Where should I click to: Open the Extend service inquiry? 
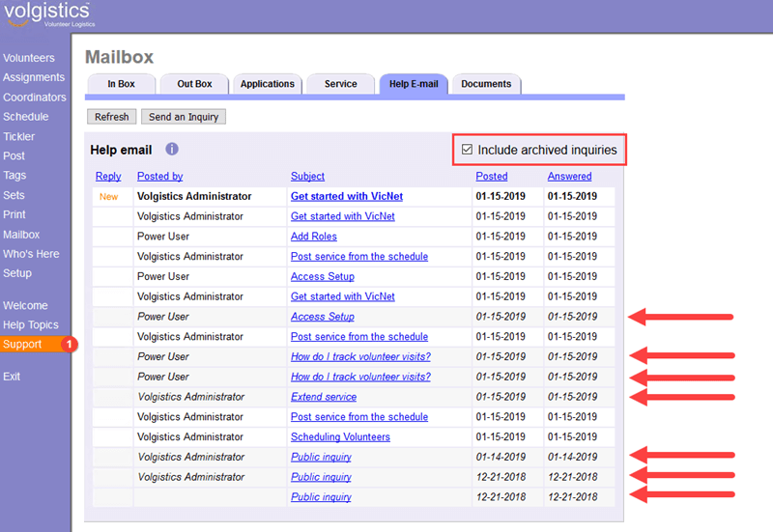tap(324, 397)
